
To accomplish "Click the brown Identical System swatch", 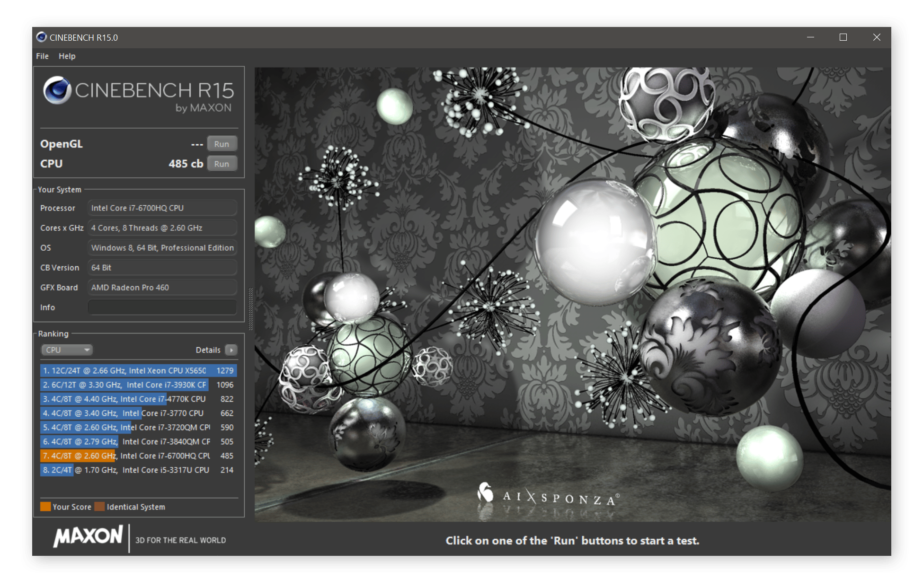I will [99, 507].
